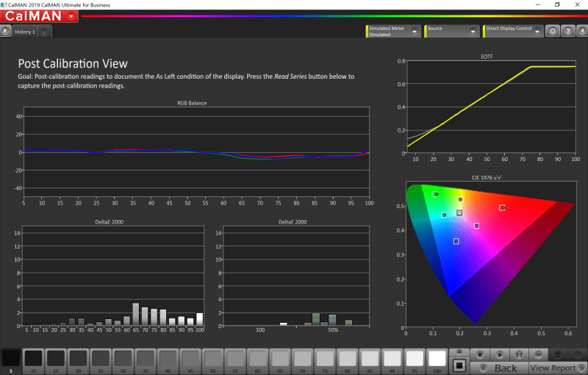Collapse panel with top-right arrow icon
The height and width of the screenshot is (375, 588).
(581, 32)
